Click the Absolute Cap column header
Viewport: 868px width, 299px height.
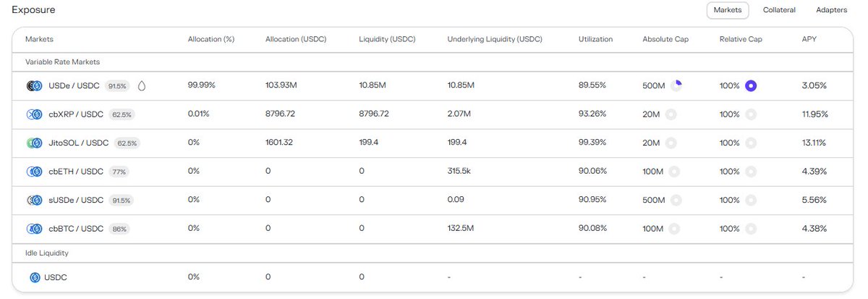click(665, 39)
